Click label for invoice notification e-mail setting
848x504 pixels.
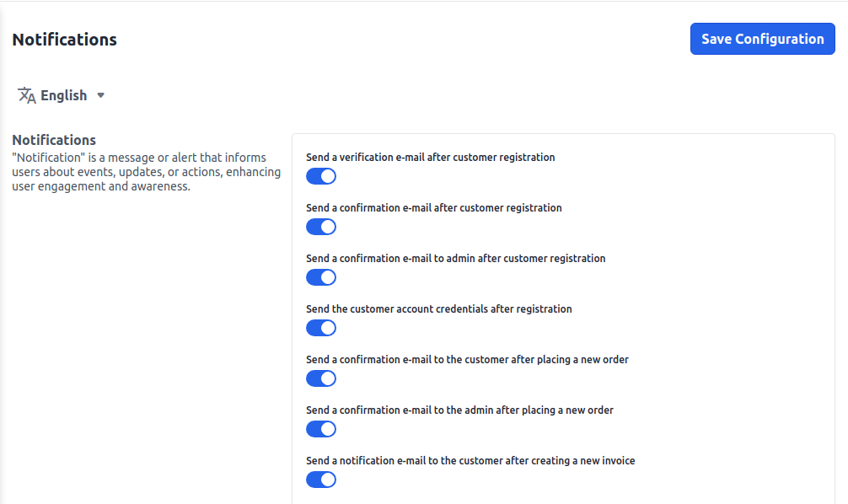point(470,460)
